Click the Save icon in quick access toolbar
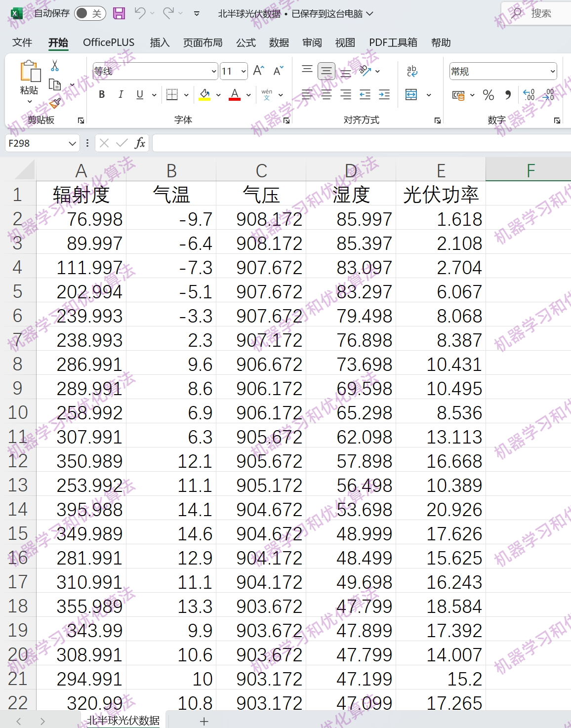The height and width of the screenshot is (728, 571). [x=120, y=14]
